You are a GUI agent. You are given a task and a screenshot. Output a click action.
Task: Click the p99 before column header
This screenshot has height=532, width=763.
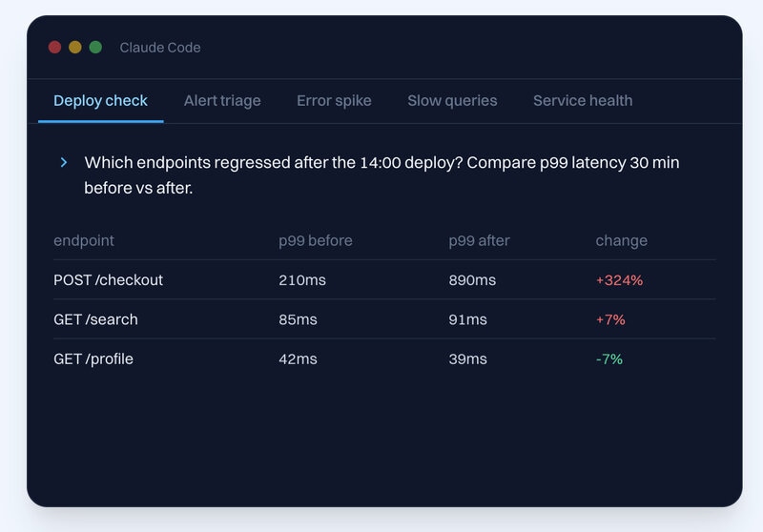[316, 240]
